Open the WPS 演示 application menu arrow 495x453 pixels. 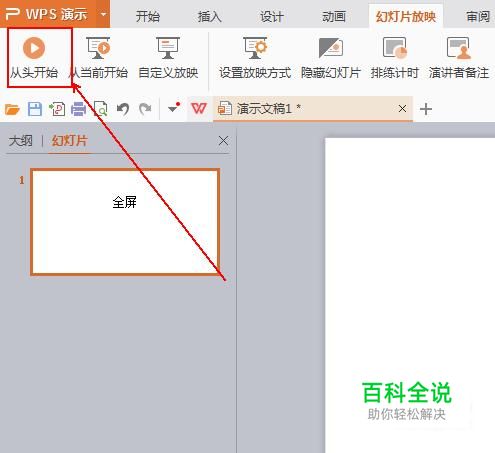[x=104, y=14]
